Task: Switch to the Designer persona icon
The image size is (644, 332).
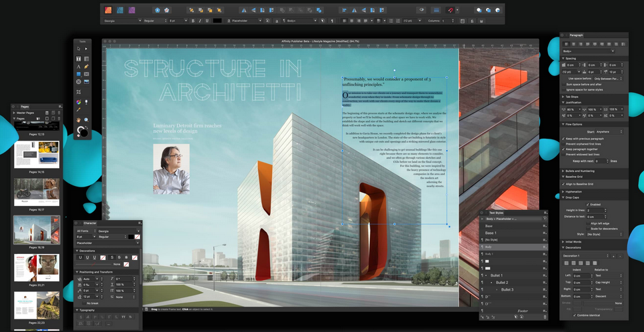Action: [x=119, y=10]
